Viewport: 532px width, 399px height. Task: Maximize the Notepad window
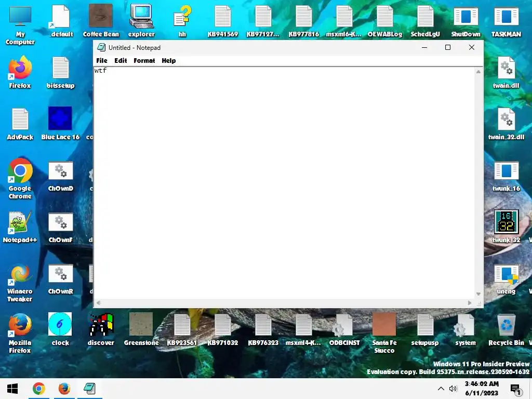coord(448,47)
